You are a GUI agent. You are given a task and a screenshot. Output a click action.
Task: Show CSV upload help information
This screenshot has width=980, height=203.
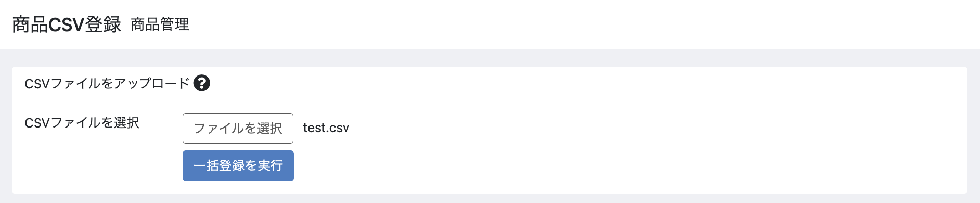coord(201,83)
